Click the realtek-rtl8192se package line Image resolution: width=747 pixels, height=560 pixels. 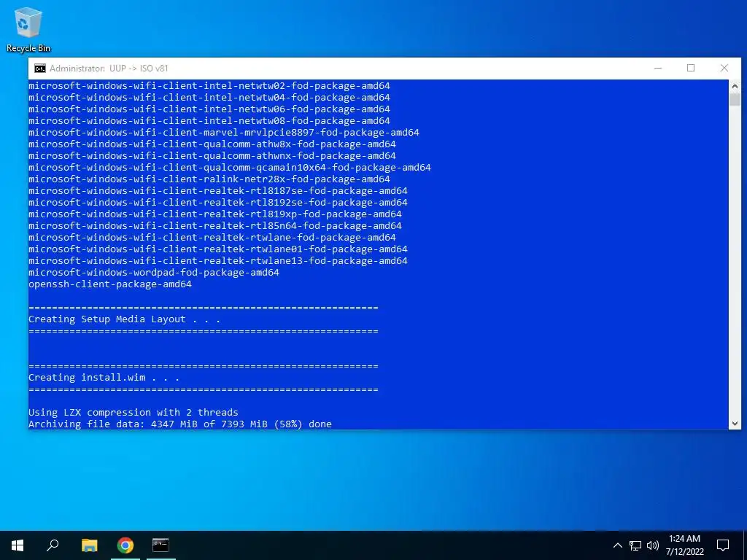click(217, 203)
